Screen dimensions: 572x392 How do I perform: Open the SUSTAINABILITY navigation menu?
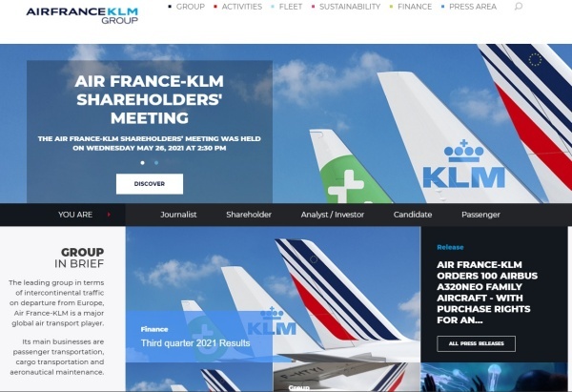[350, 7]
